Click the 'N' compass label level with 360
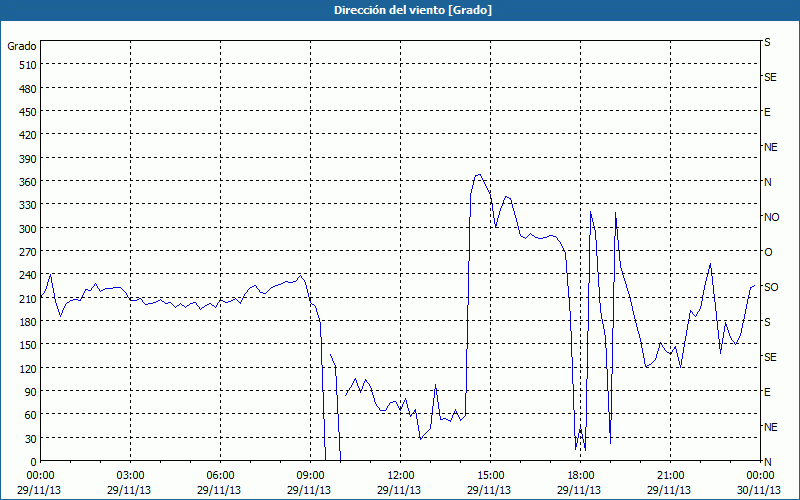The image size is (800, 500). click(768, 182)
